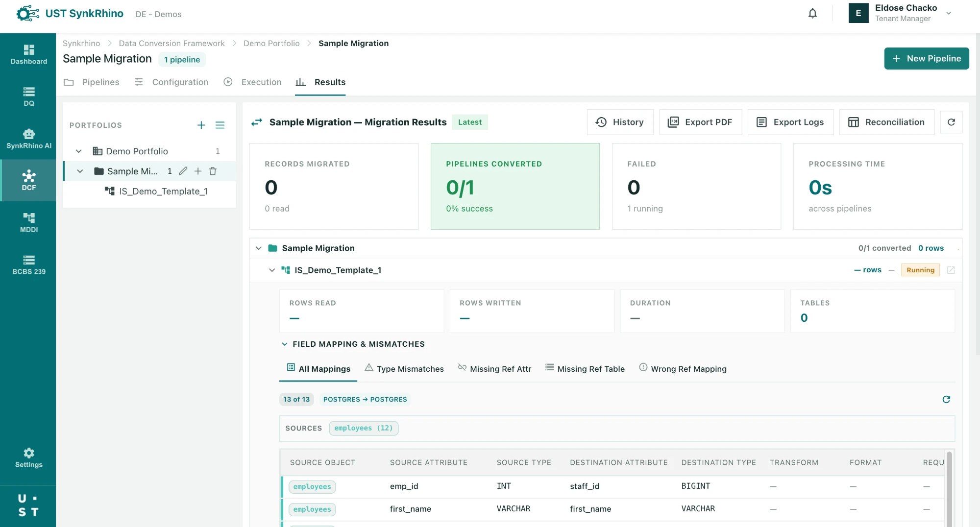Select the Missing Ref Table tab

point(585,369)
